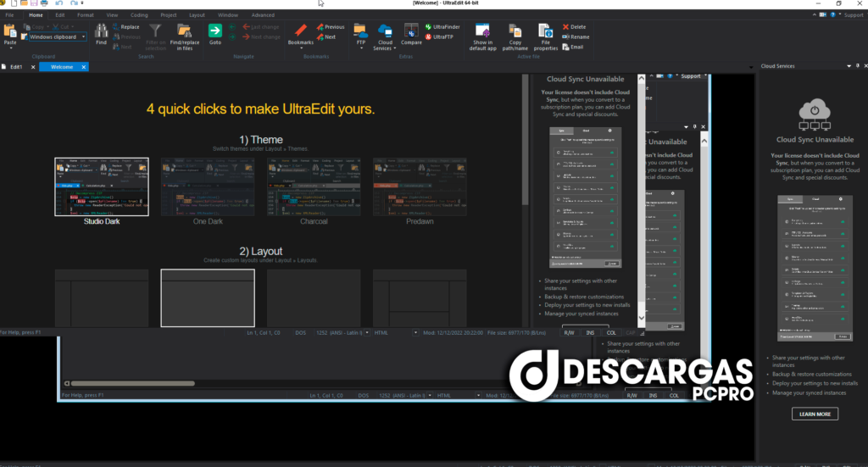Image resolution: width=868 pixels, height=467 pixels.
Task: Click the Print icon in quick access toolbar
Action: coord(44,3)
